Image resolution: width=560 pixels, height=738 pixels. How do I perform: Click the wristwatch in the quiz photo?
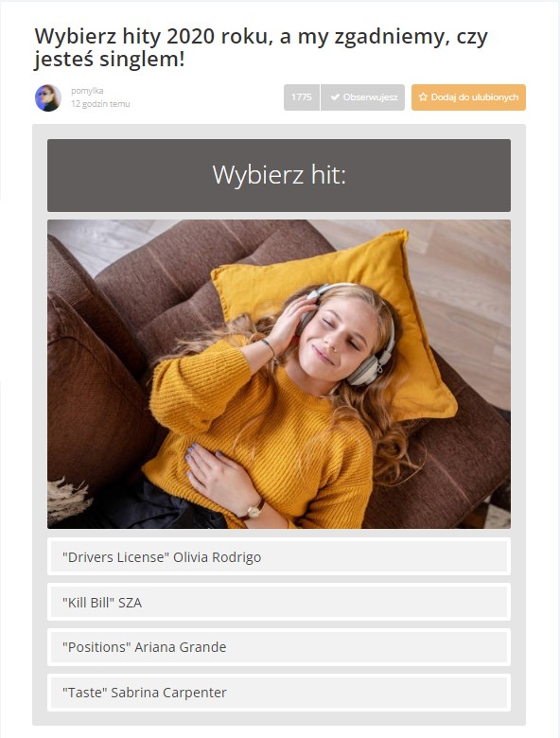click(x=254, y=511)
